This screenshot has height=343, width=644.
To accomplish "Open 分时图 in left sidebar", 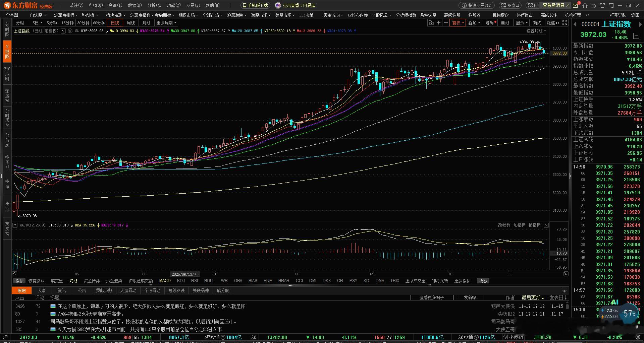I will point(7,29).
